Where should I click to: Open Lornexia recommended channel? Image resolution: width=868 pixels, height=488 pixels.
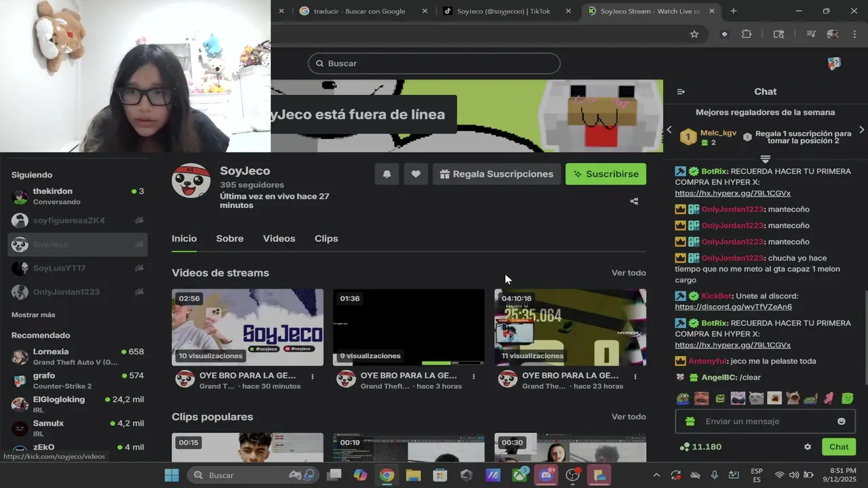78,357
